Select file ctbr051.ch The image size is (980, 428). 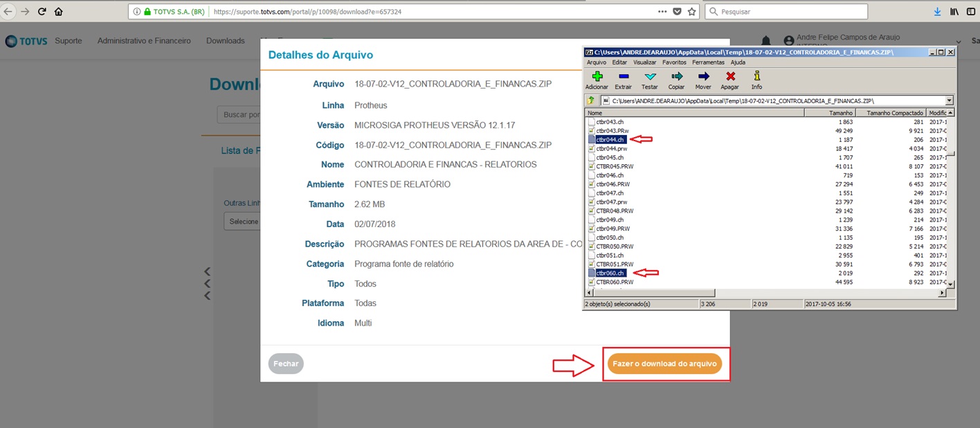(x=610, y=255)
